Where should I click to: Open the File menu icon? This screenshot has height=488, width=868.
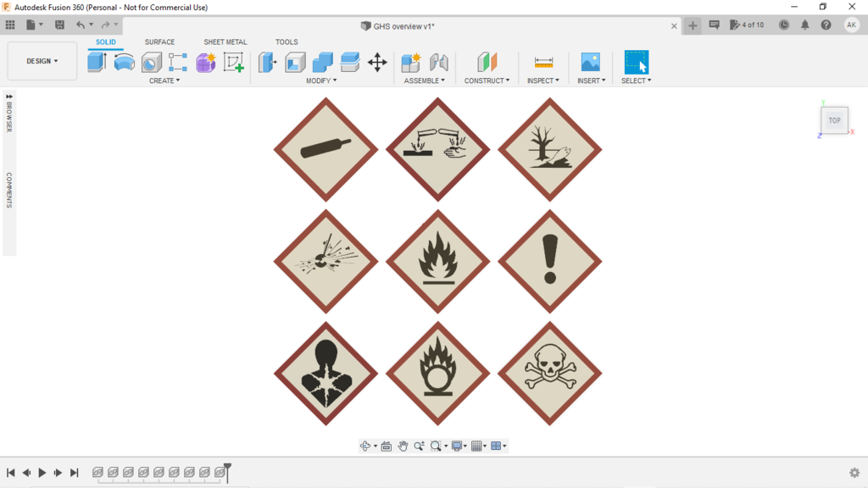click(x=31, y=25)
